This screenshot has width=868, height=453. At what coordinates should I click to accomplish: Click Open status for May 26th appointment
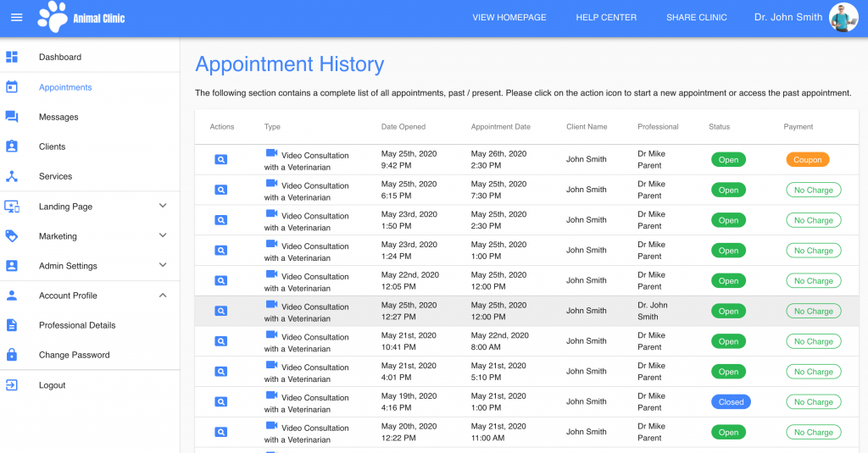[728, 160]
